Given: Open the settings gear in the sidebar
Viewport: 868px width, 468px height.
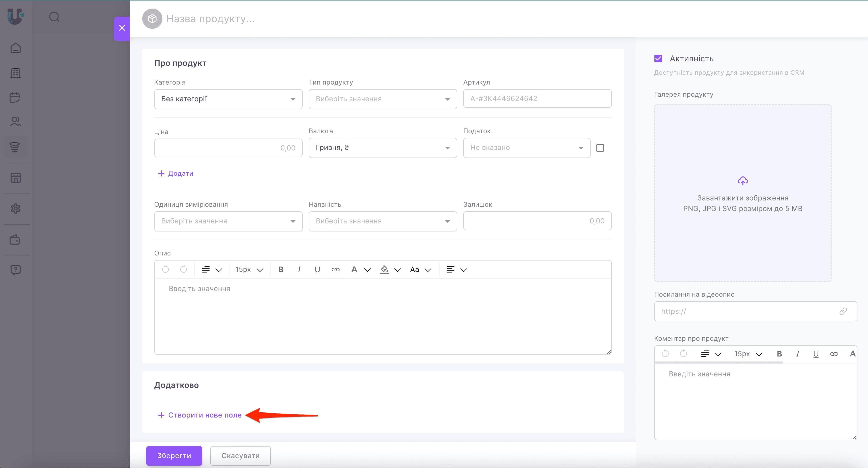Looking at the screenshot, I should (x=15, y=209).
